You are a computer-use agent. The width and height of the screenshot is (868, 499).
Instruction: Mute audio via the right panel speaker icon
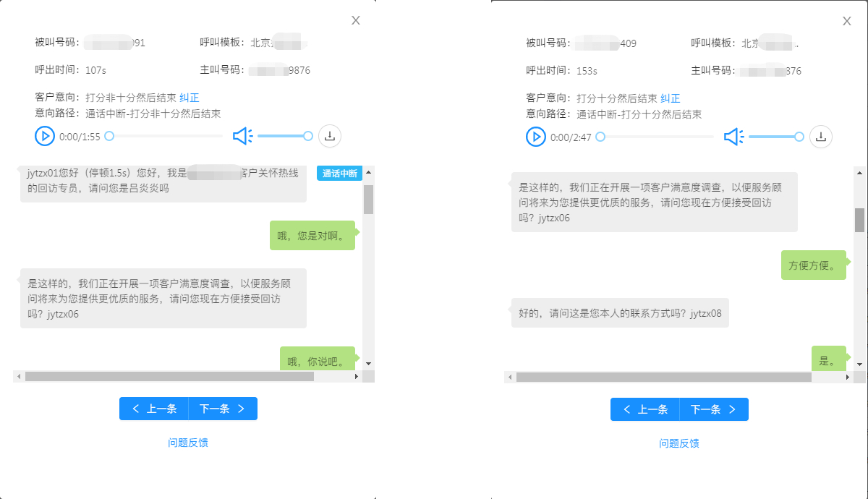click(733, 136)
